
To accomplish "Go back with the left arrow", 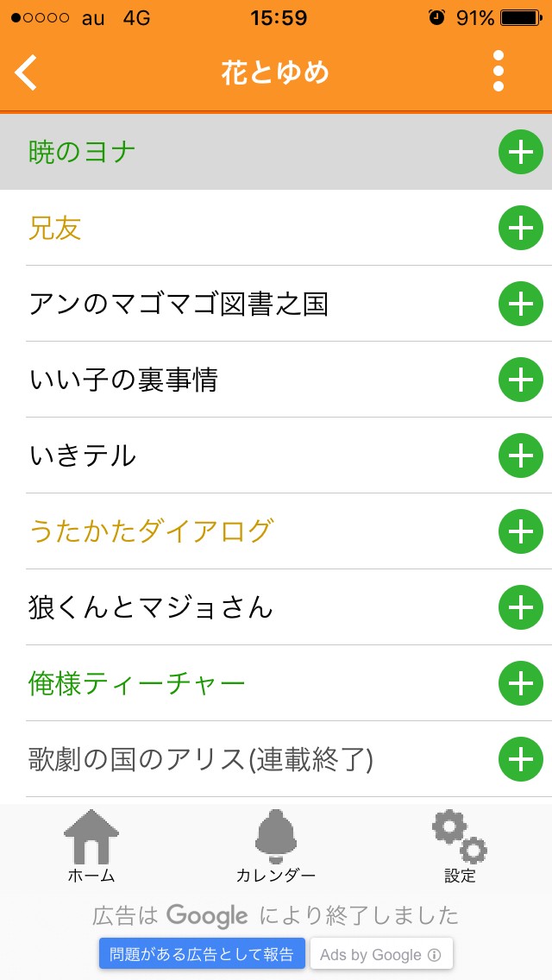I will [x=27, y=72].
